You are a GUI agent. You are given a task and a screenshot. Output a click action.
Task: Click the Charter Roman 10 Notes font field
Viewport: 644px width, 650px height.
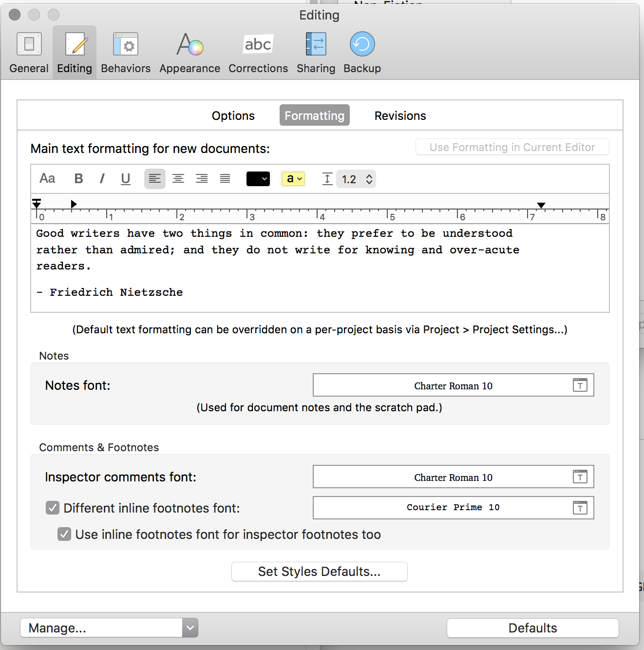[453, 385]
